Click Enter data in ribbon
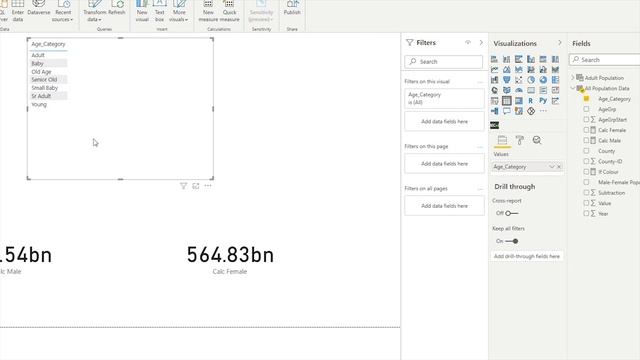Image resolution: width=640 pixels, height=360 pixels. 18,11
